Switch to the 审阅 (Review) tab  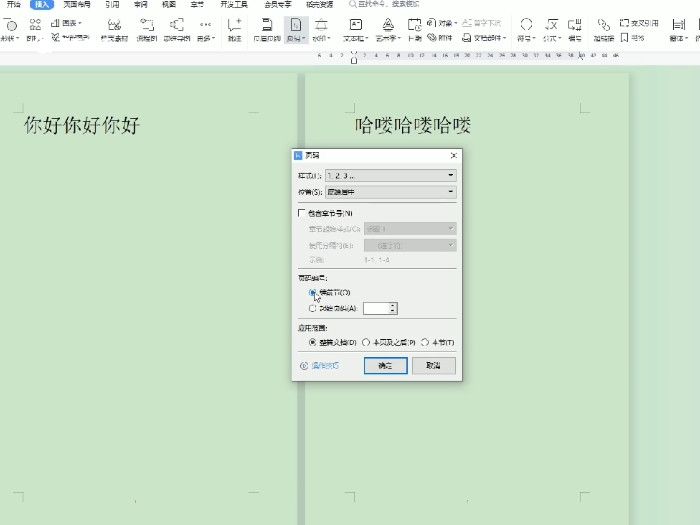[x=141, y=4]
